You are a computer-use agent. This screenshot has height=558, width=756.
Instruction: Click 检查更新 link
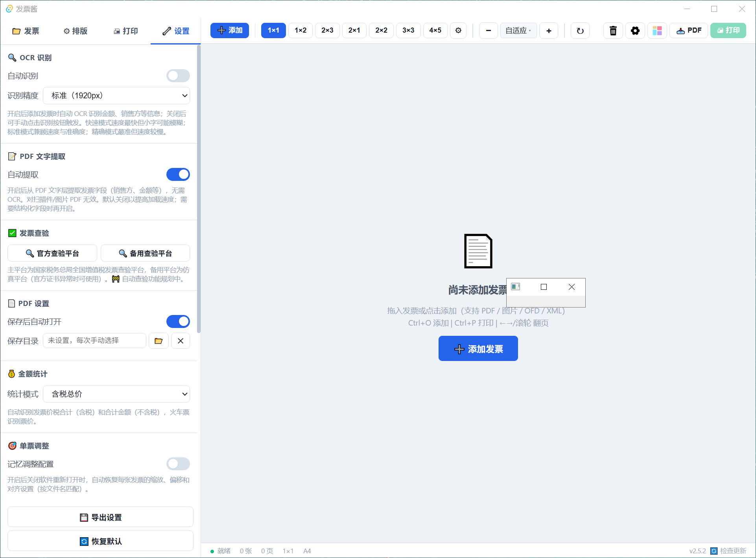(x=733, y=551)
